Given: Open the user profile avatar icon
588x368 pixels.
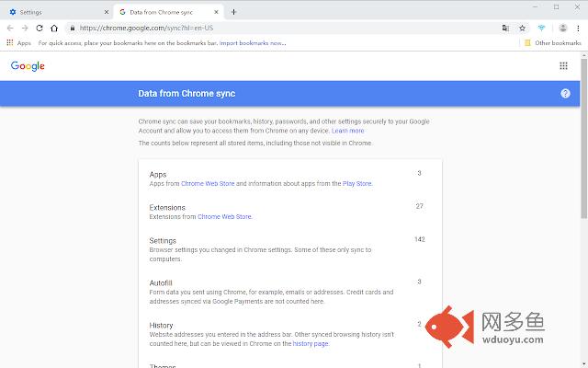Looking at the screenshot, I should 562,29.
